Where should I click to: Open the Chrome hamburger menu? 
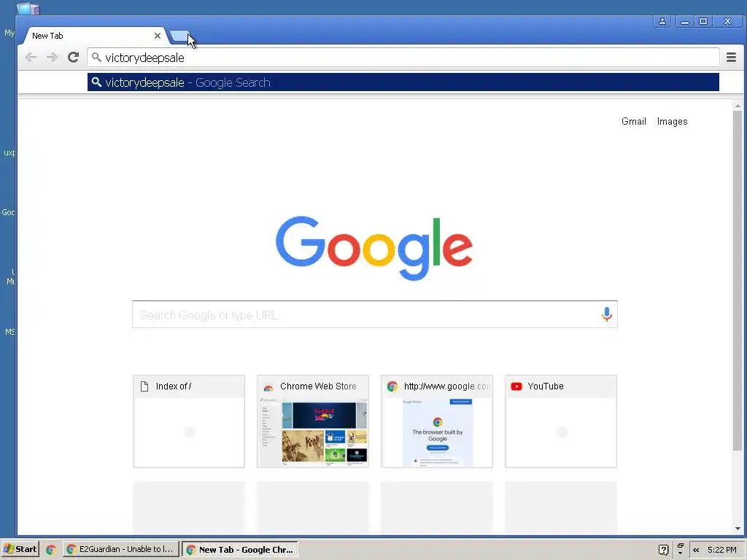[x=731, y=58]
